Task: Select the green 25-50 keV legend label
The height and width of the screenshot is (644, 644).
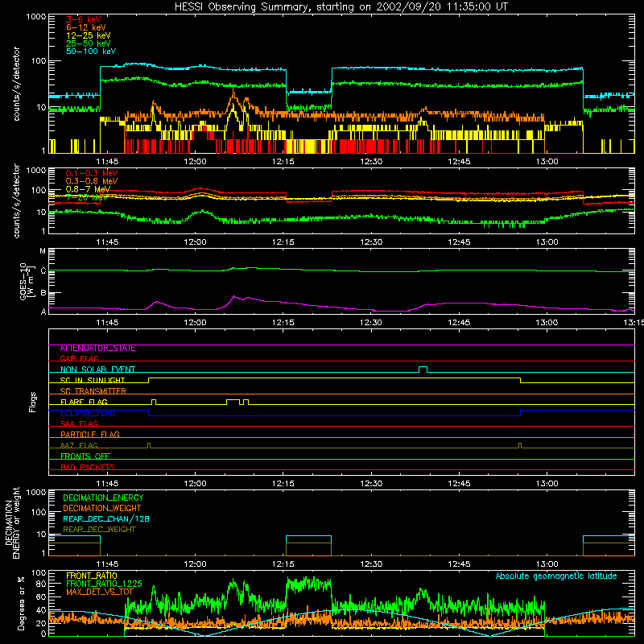Action: (89, 43)
